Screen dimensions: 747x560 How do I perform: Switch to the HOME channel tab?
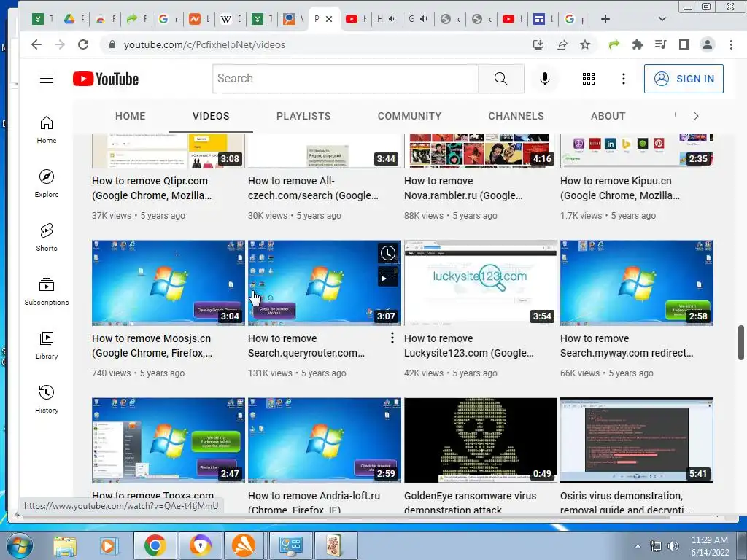point(130,116)
